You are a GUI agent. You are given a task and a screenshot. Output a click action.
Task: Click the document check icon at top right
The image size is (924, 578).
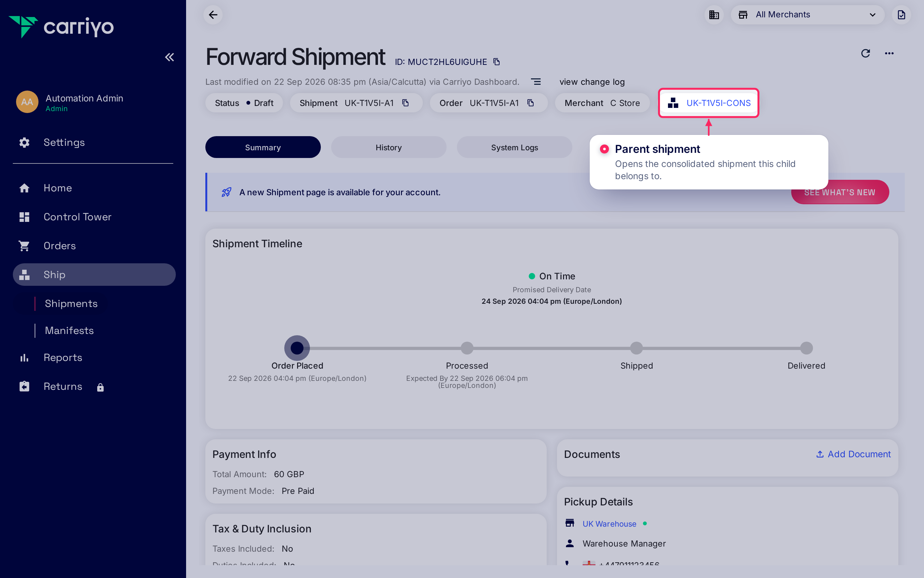(x=901, y=14)
